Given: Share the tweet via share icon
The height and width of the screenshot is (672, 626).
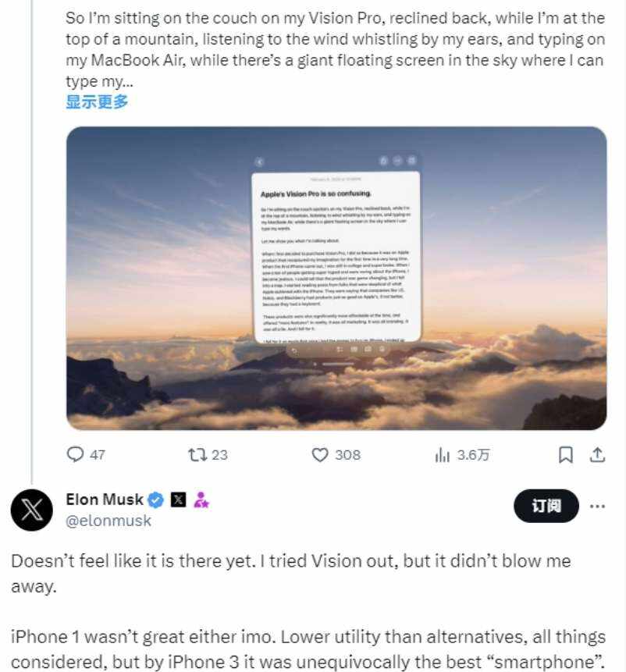Looking at the screenshot, I should point(596,454).
